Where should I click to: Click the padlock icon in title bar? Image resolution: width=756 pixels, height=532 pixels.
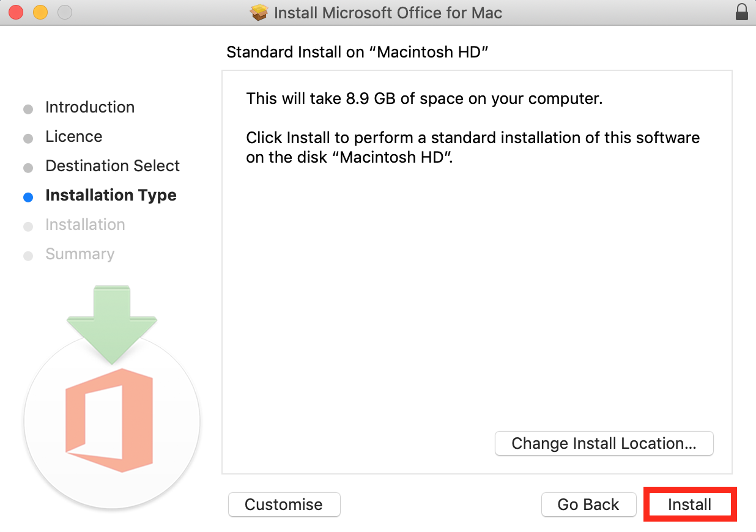742,12
